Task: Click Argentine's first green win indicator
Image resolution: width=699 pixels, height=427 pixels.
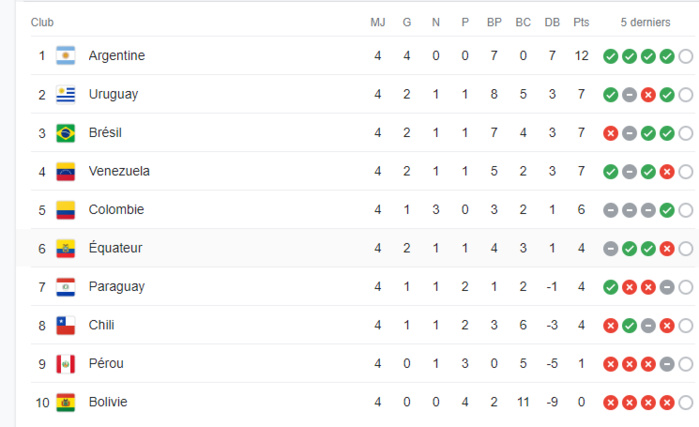Action: click(610, 56)
